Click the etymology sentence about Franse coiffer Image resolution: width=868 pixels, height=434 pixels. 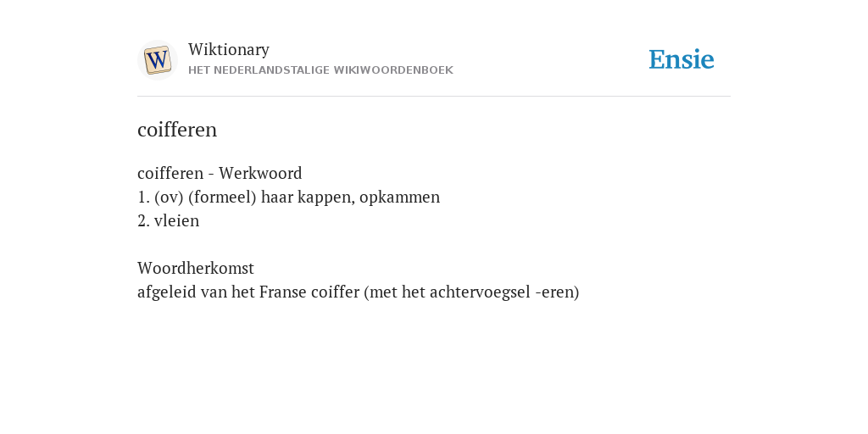coord(359,292)
